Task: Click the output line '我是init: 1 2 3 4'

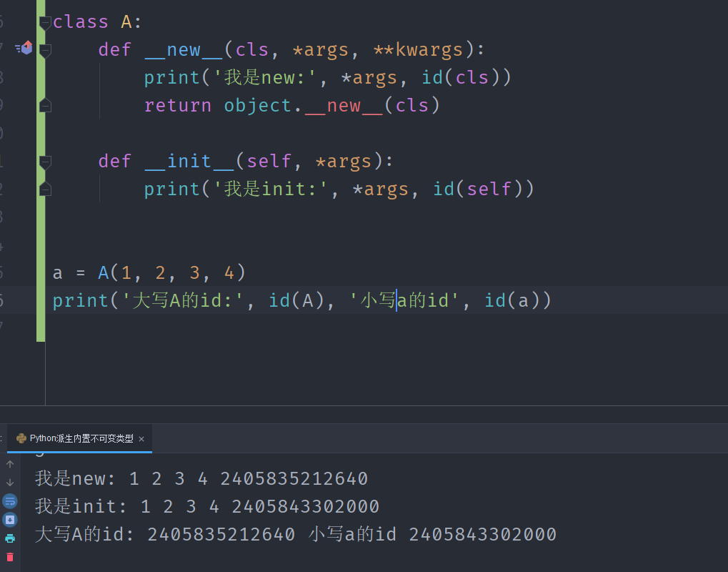Action: click(207, 506)
